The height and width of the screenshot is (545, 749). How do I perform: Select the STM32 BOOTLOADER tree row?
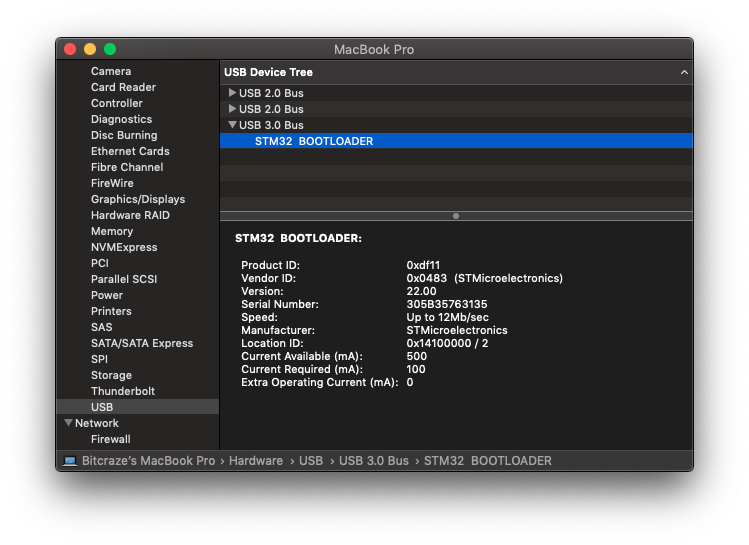(456, 141)
